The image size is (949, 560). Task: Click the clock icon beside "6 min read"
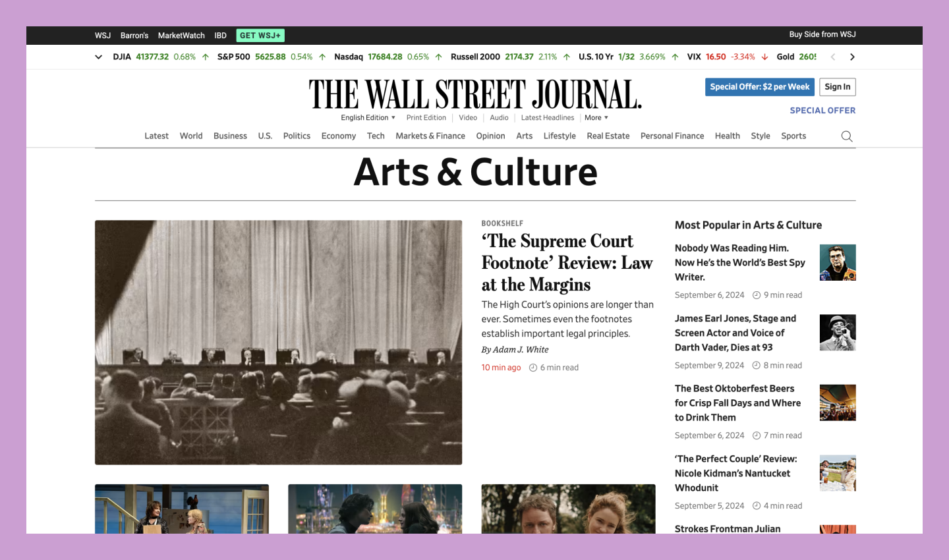coord(532,368)
